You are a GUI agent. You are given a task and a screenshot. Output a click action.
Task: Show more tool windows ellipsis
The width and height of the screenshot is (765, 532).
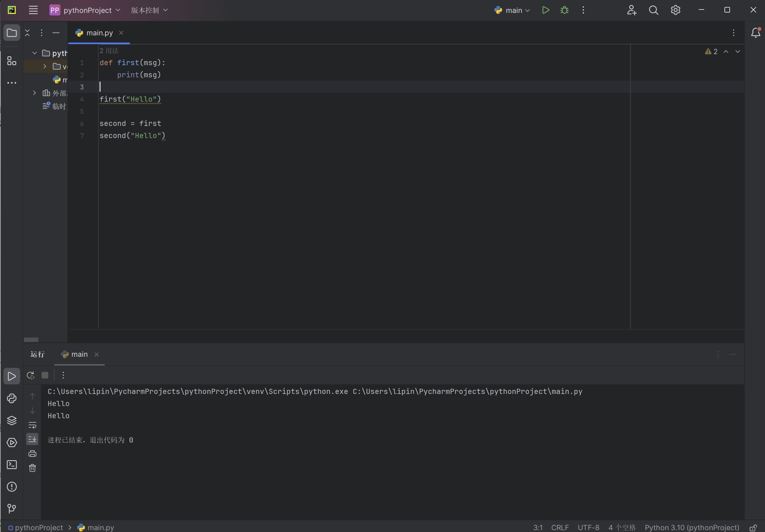click(12, 83)
